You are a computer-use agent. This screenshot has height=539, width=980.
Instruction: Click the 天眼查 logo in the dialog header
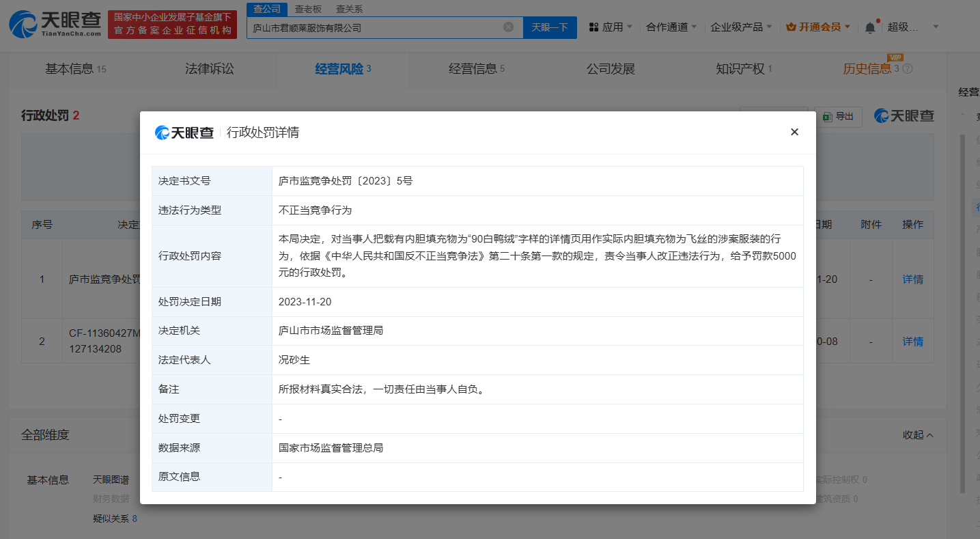click(184, 133)
